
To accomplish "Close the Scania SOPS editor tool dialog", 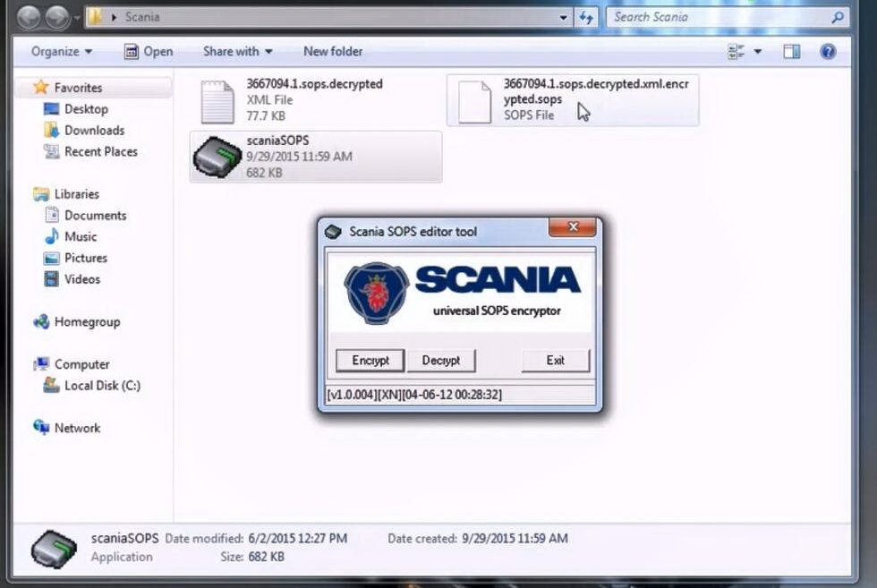I will tap(573, 227).
